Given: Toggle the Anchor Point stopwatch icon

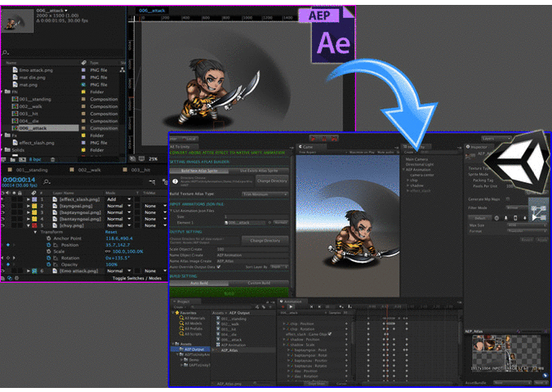Looking at the screenshot, I should point(48,238).
